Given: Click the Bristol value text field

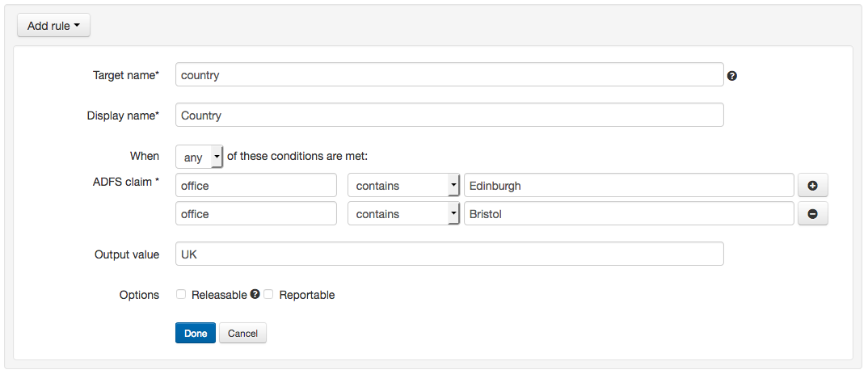Looking at the screenshot, I should pos(628,214).
